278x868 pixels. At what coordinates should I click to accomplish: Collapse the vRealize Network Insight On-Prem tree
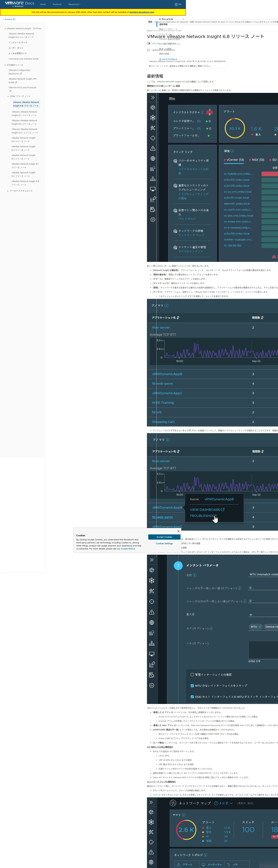pos(5,29)
